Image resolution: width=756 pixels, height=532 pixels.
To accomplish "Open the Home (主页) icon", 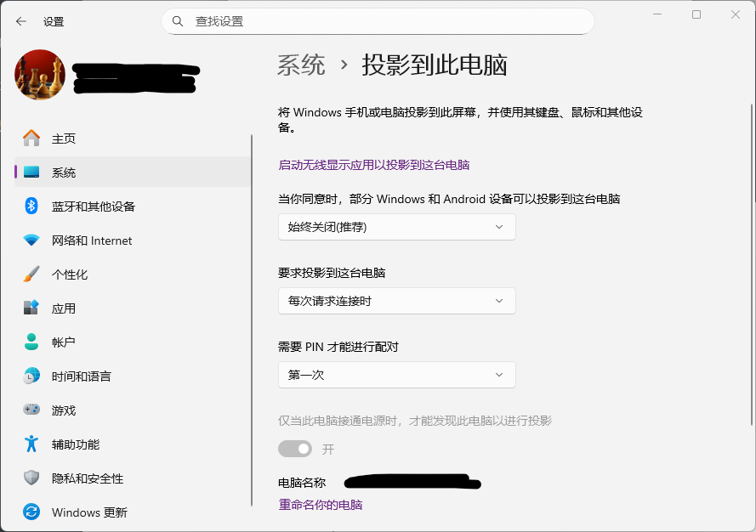I will [x=31, y=139].
